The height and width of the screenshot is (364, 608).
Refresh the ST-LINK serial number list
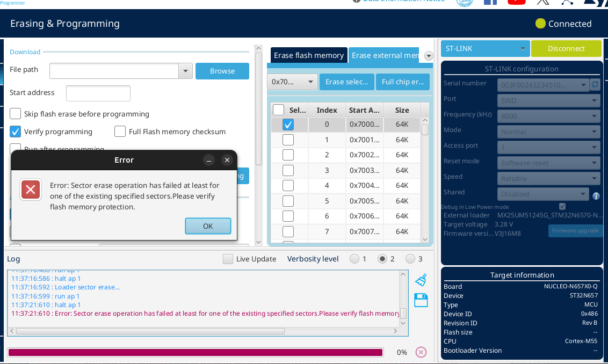pos(595,84)
